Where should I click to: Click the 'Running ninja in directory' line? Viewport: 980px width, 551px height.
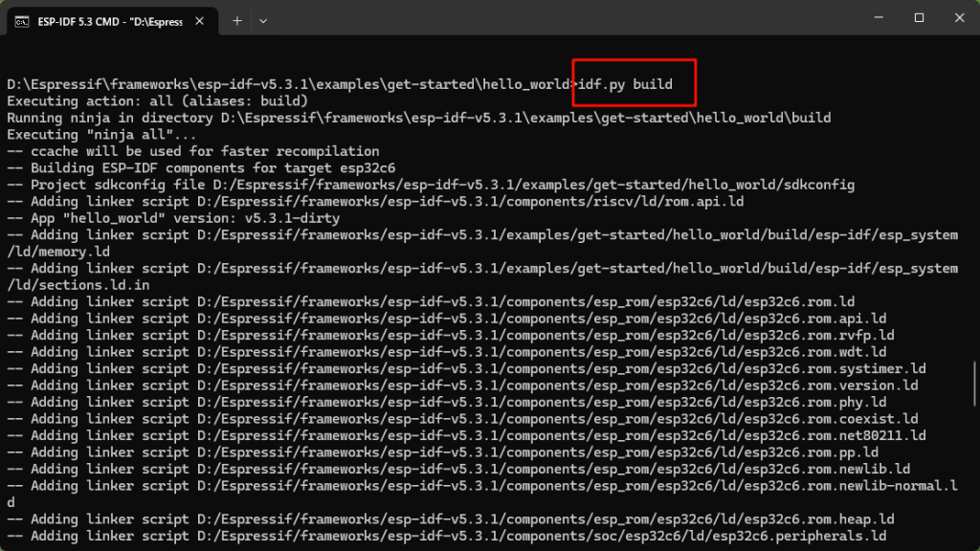click(418, 118)
